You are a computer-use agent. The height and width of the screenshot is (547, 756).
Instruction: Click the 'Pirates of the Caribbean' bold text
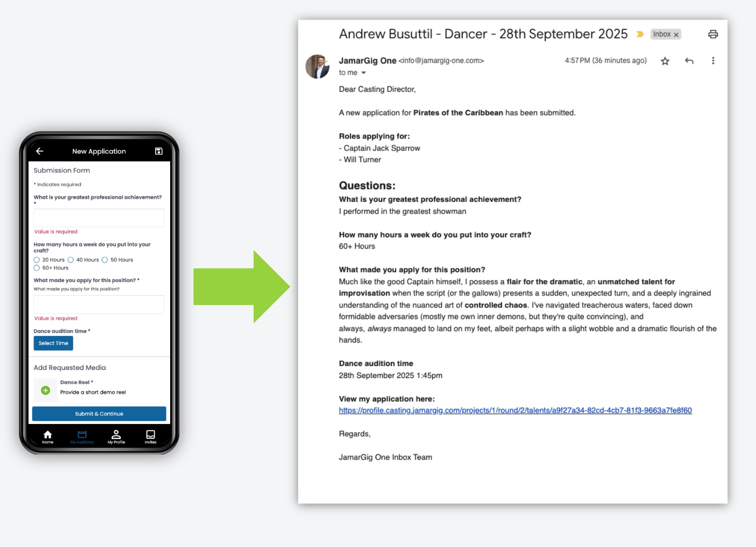pos(458,113)
